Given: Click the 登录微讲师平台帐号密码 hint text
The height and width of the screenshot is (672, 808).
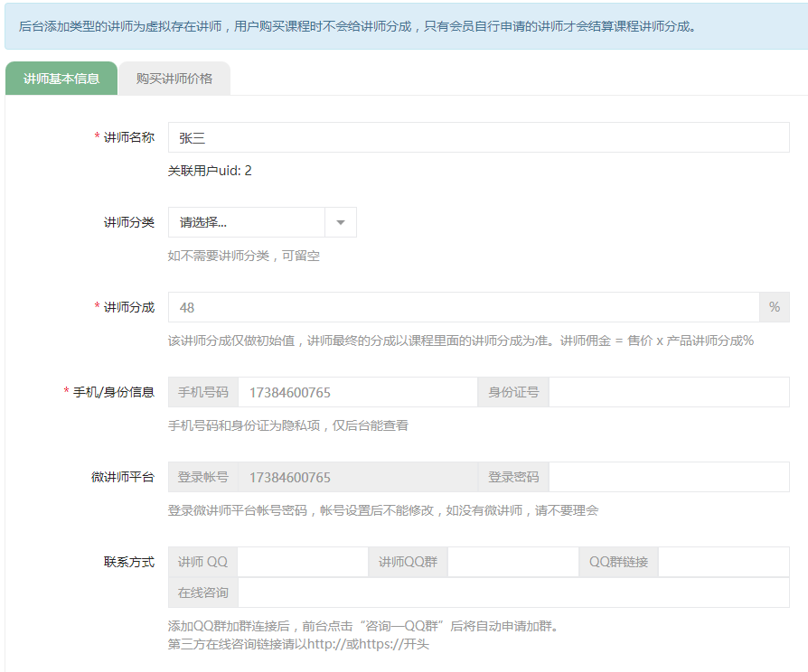Looking at the screenshot, I should [x=383, y=510].
